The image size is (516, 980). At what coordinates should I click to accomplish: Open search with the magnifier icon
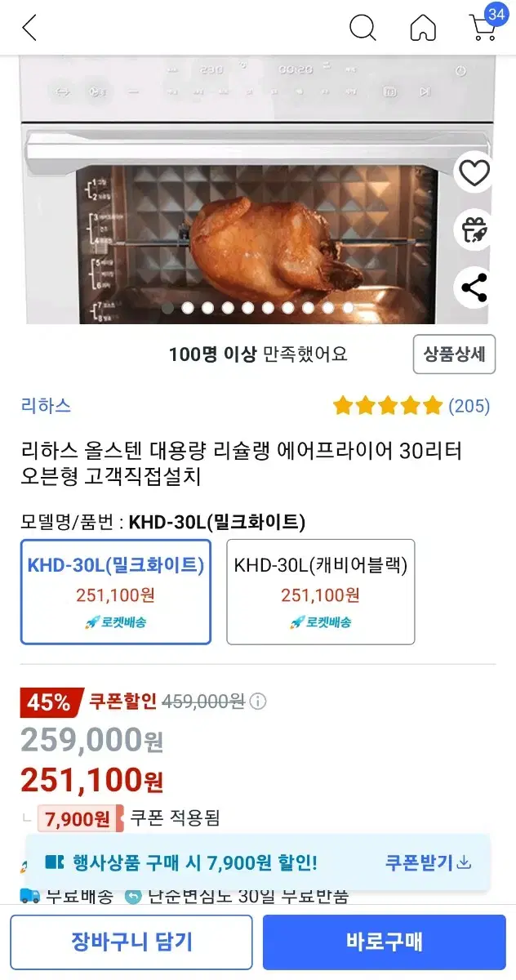click(x=363, y=28)
